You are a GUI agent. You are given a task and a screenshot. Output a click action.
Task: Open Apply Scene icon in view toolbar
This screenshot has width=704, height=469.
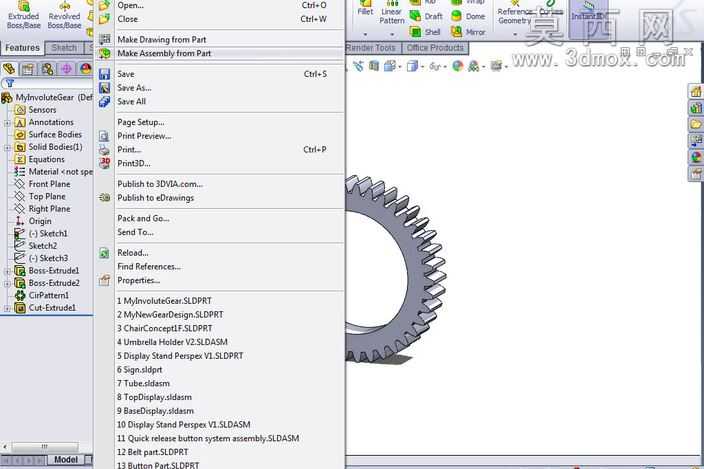473,66
